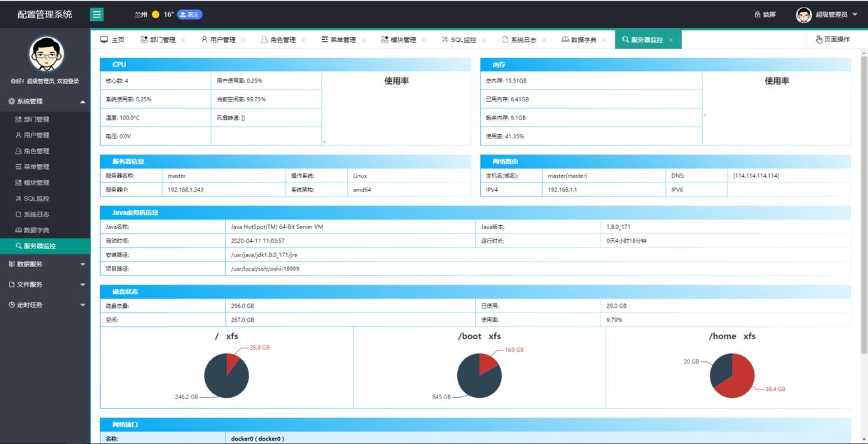The height and width of the screenshot is (444, 868).
Task: Click the 菜单管理 icon in the sidebar
Action: coord(20,166)
